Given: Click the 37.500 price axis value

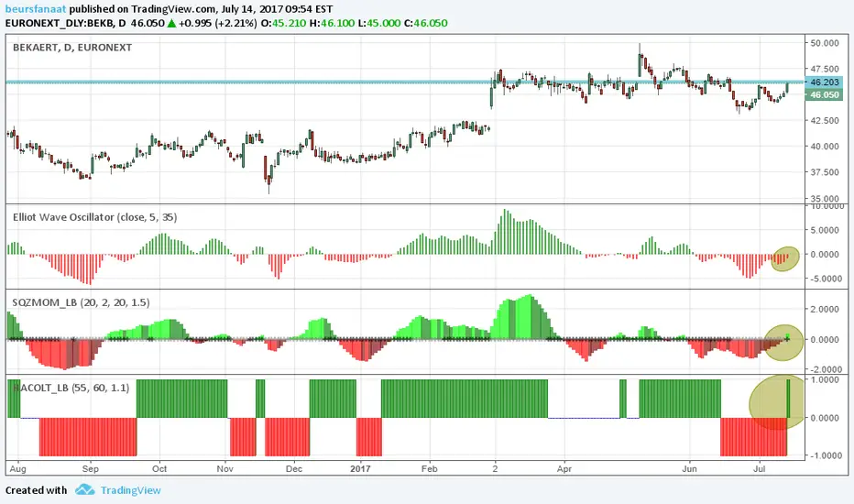Looking at the screenshot, I should coord(825,172).
